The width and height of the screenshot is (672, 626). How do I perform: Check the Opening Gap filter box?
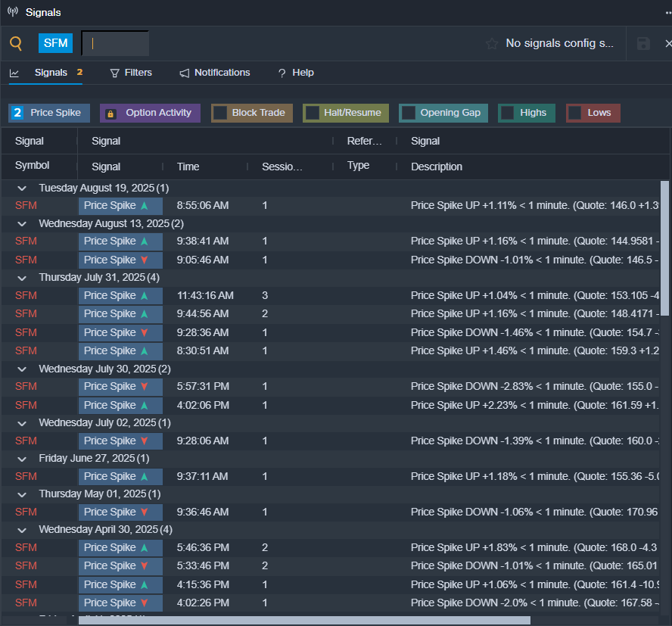408,113
